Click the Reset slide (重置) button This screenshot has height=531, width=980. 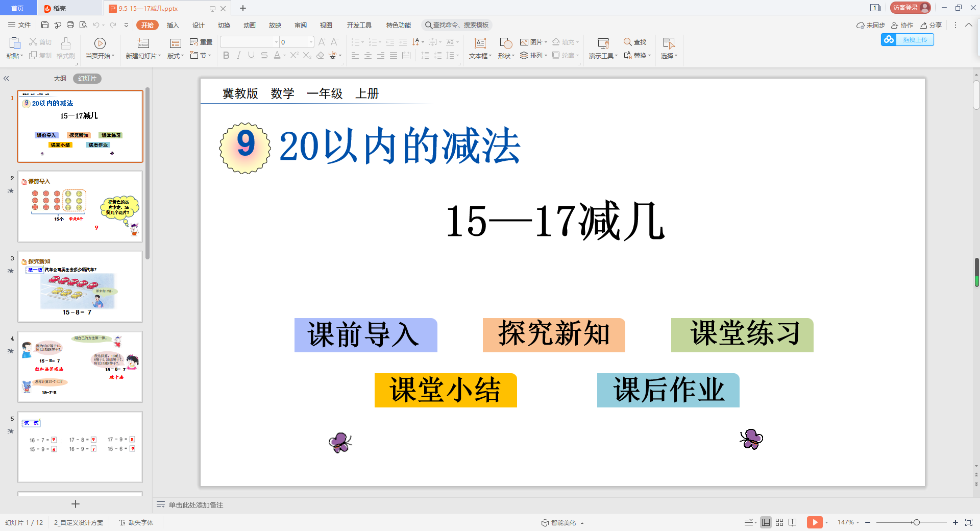(x=201, y=42)
